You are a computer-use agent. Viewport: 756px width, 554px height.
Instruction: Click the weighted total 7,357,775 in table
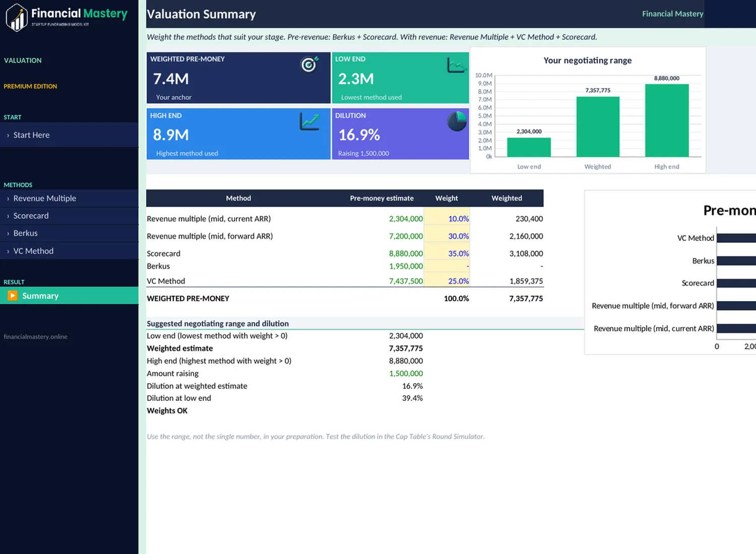click(526, 299)
